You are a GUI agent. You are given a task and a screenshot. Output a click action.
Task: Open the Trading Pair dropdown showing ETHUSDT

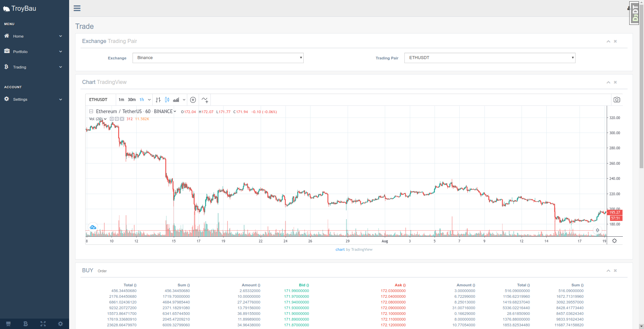pos(490,58)
